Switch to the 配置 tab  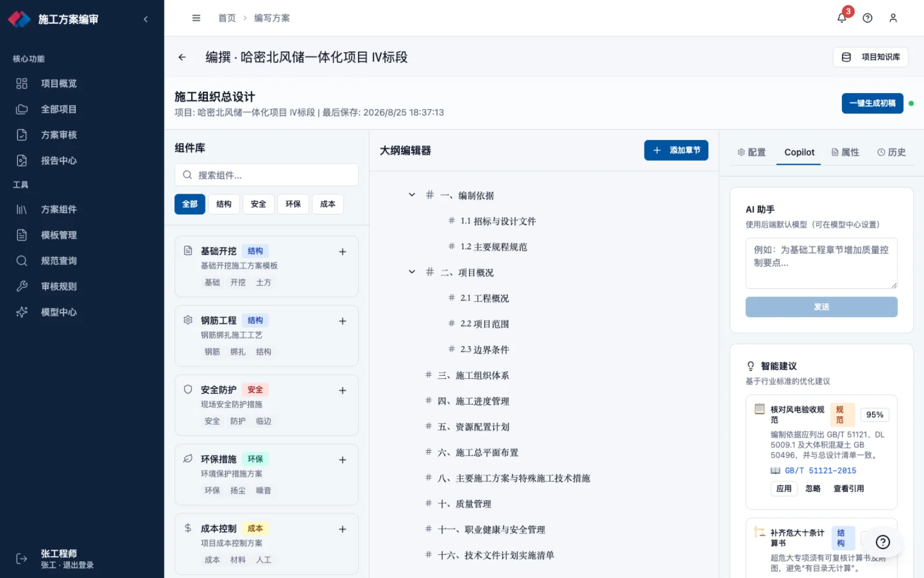click(751, 152)
